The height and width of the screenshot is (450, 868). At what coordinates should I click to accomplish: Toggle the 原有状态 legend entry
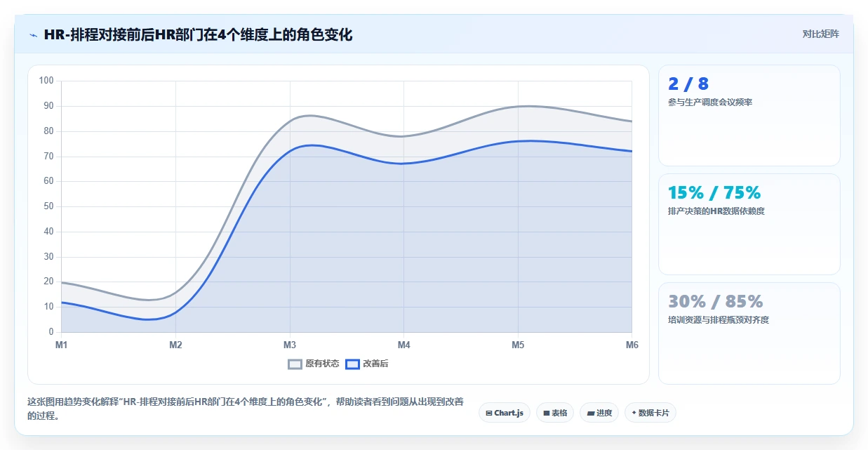(314, 364)
